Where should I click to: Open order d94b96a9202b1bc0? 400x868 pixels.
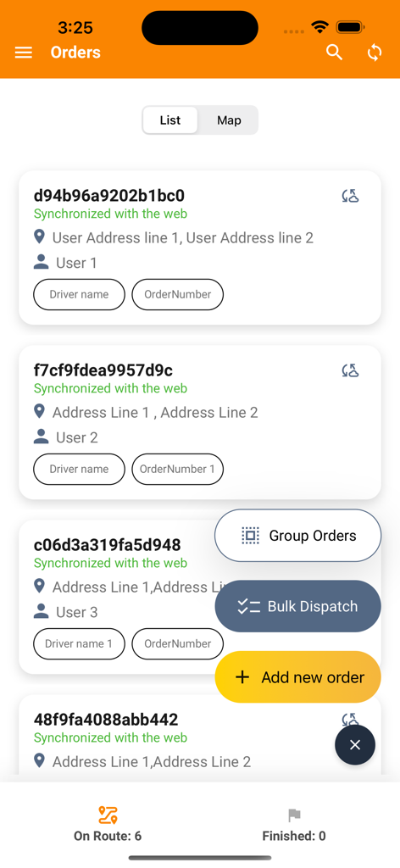(x=200, y=248)
